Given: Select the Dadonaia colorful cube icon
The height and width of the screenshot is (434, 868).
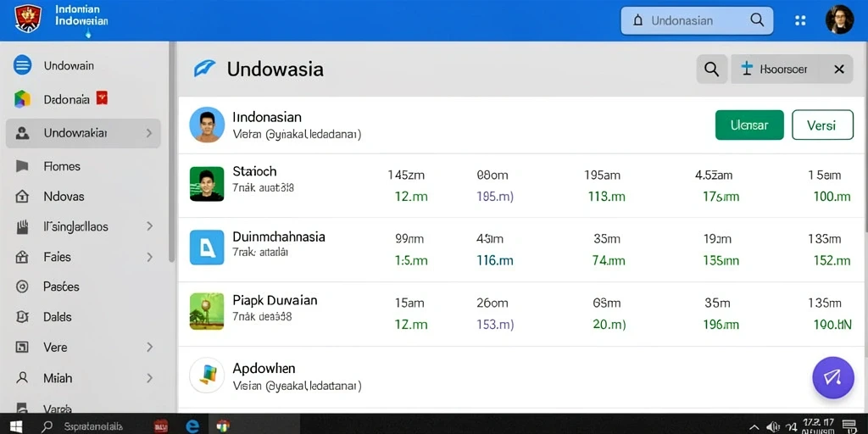Looking at the screenshot, I should (22, 99).
